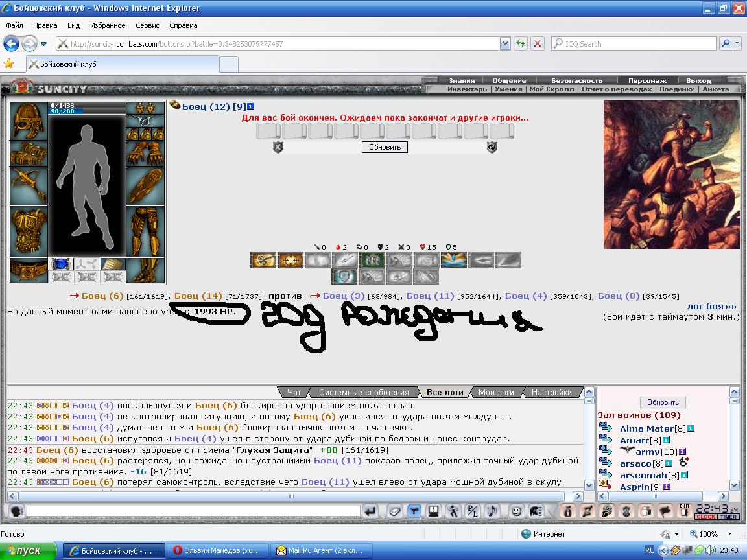Open the Поединки link in the top navigation
The width and height of the screenshot is (747, 560).
677,89
